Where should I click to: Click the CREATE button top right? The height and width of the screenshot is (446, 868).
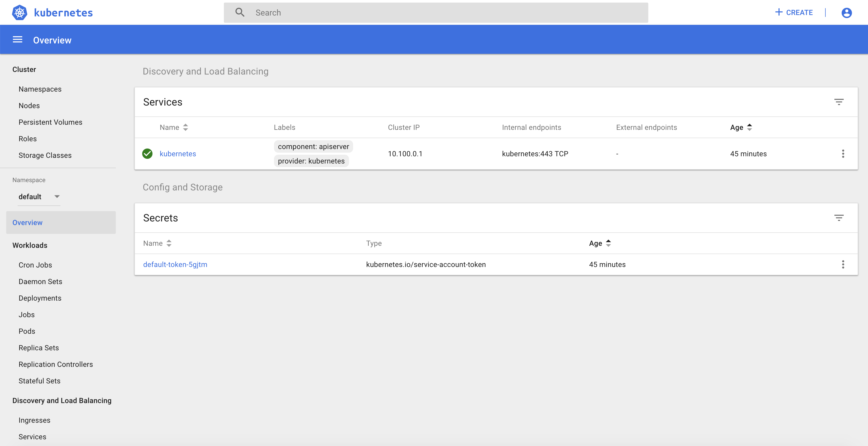(x=793, y=12)
